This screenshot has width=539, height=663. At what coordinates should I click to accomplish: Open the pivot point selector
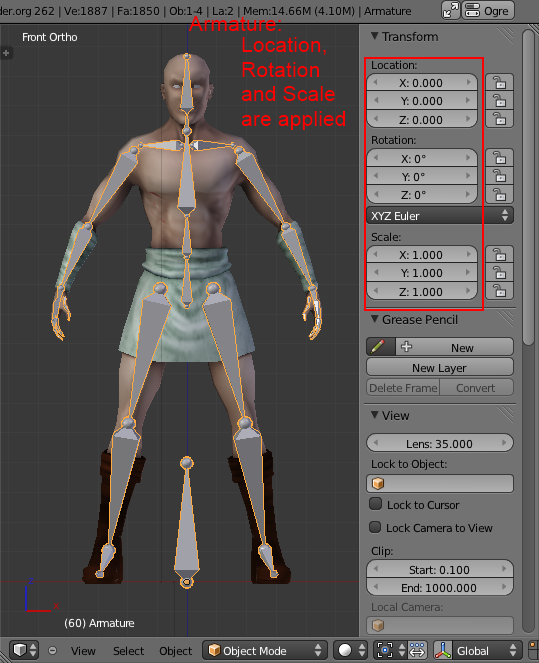coord(389,650)
